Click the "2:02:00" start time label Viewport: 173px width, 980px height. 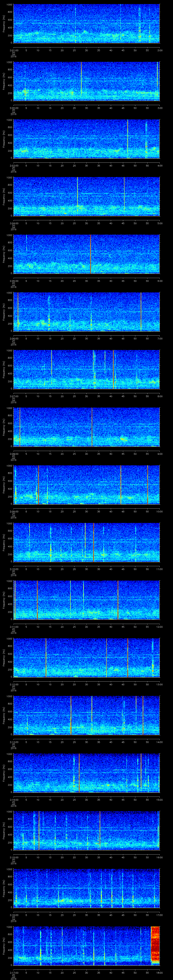(14, 108)
